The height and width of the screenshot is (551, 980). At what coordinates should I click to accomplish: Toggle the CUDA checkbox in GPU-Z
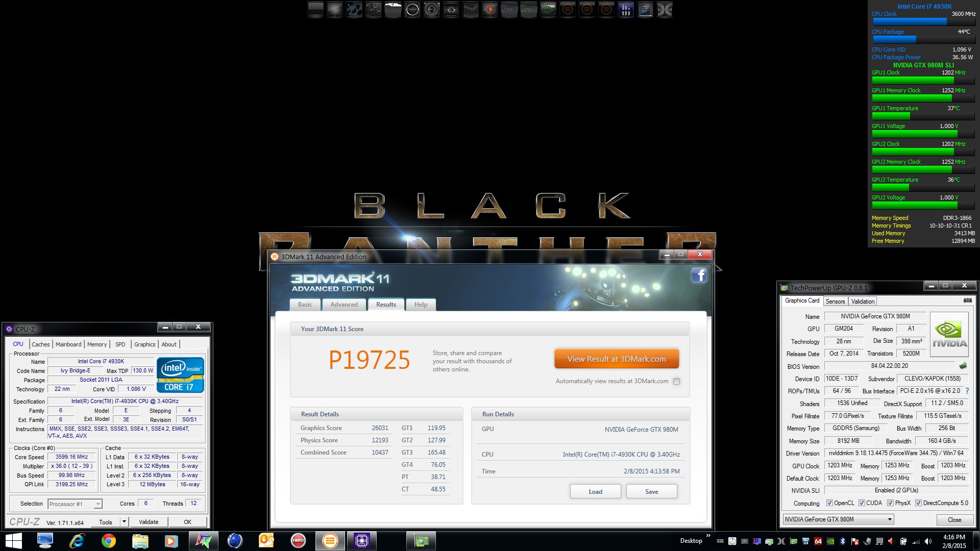coord(862,503)
